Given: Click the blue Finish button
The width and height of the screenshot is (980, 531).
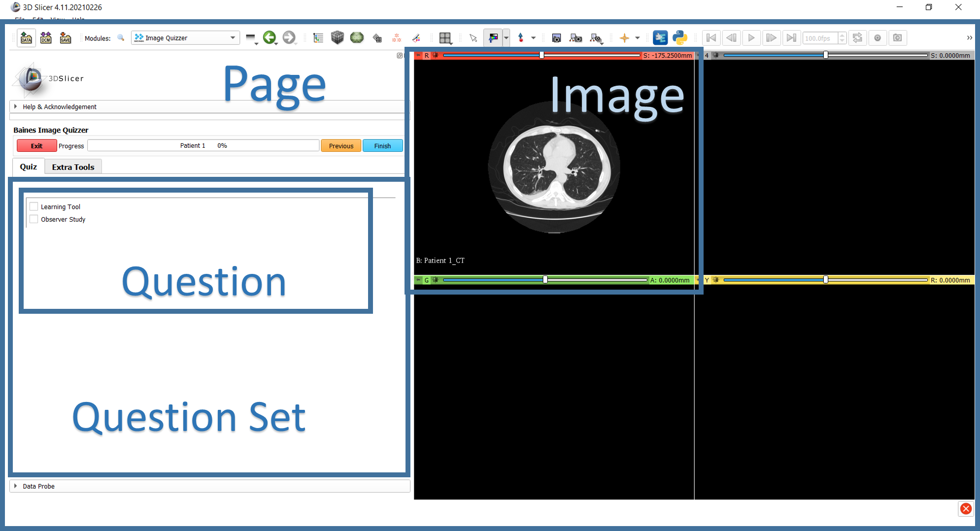Looking at the screenshot, I should [382, 146].
